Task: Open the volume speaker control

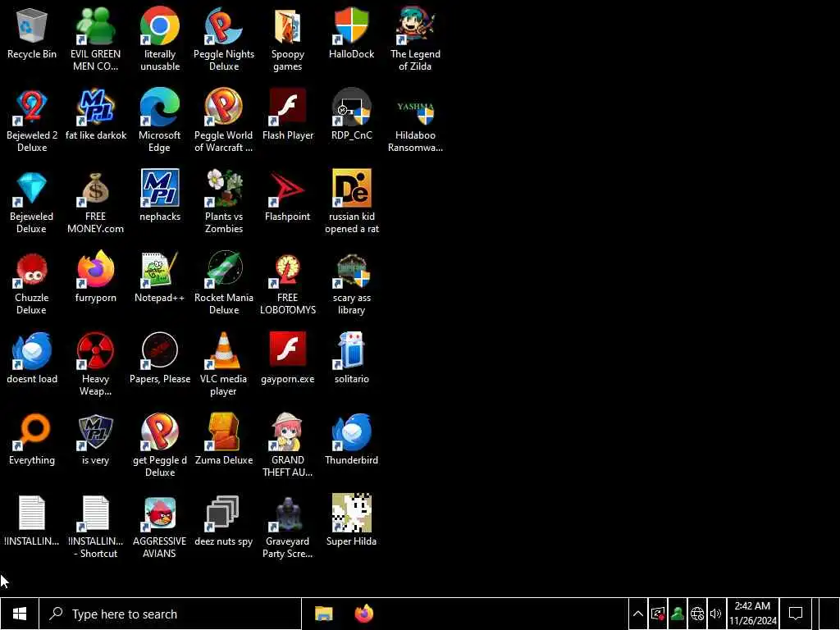Action: (x=715, y=614)
